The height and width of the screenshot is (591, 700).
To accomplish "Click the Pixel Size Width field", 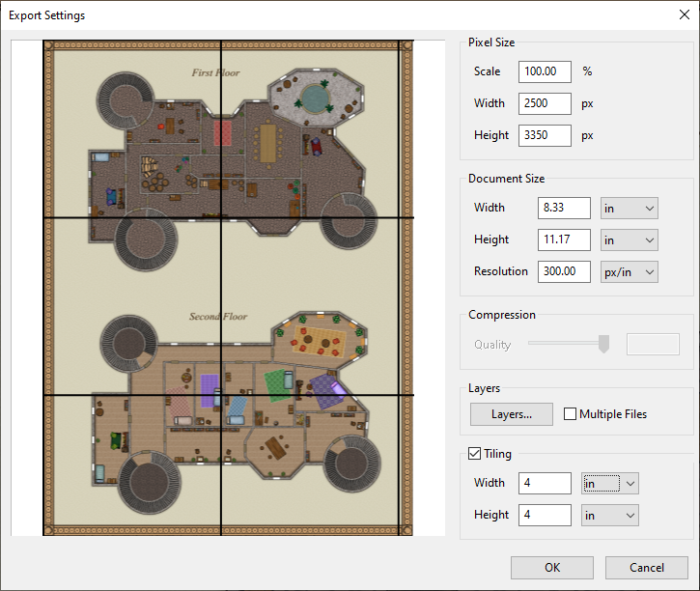I will 545,103.
